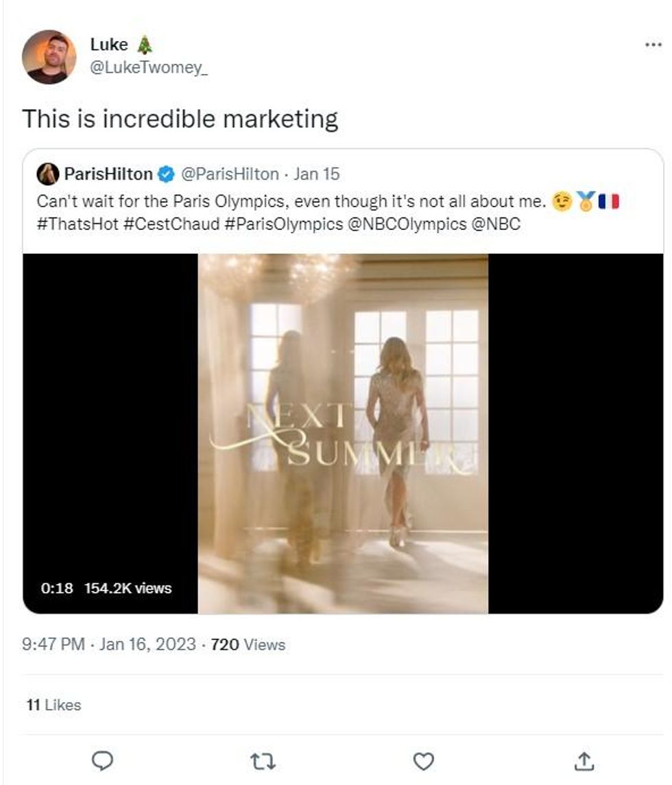The width and height of the screenshot is (672, 785).
Task: Click the ParisHilton name in quoted tweet
Action: pyautogui.click(x=108, y=174)
